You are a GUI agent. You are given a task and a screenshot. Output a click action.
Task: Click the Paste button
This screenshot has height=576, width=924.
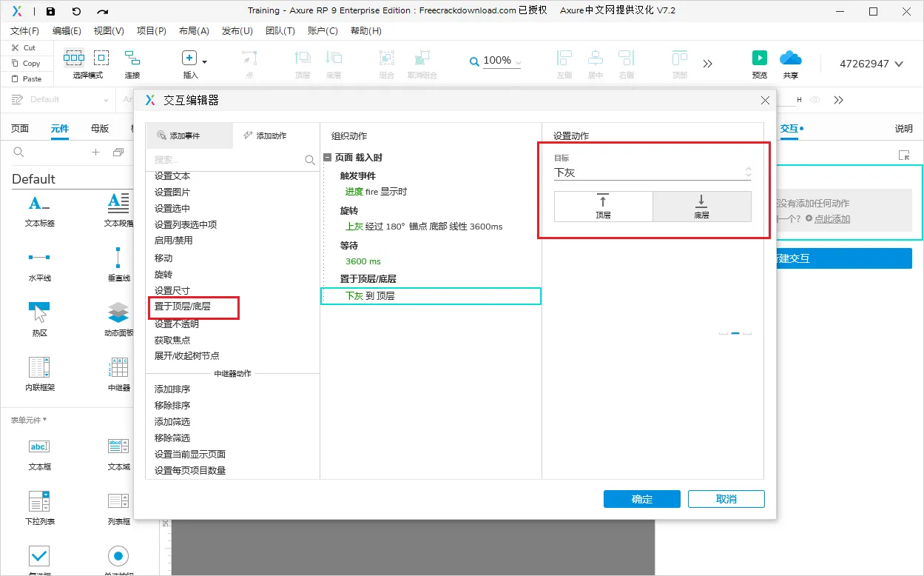(26, 78)
